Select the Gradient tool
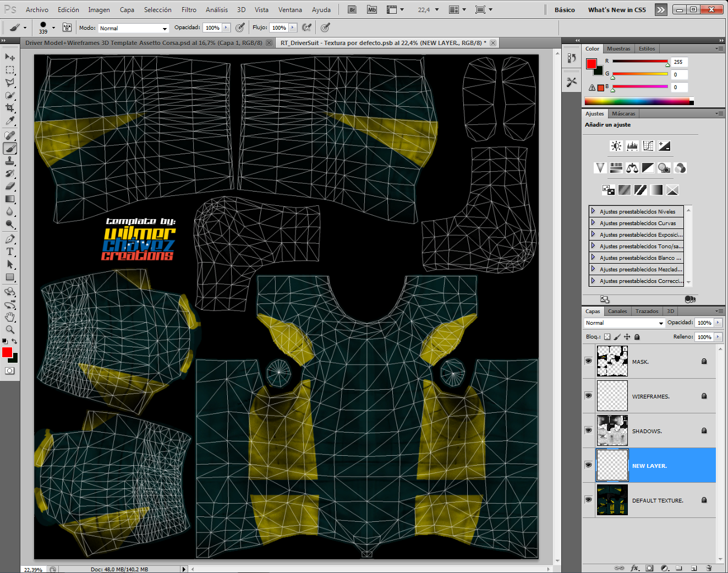The image size is (728, 573). pos(10,199)
